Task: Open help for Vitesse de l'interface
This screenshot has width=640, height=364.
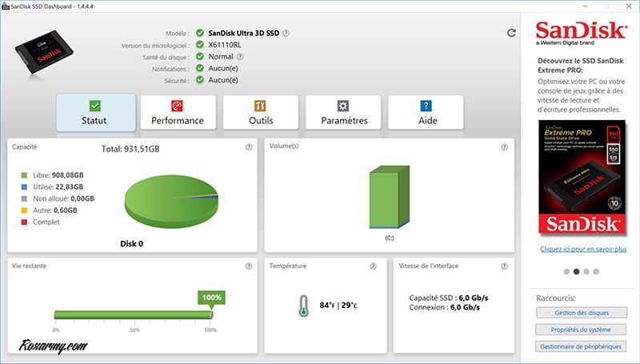Action: tap(504, 266)
